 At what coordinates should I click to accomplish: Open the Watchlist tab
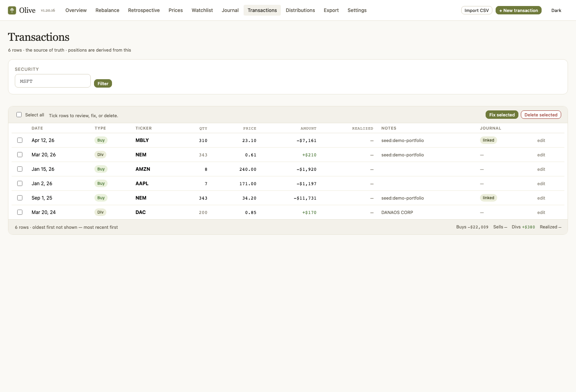click(202, 10)
